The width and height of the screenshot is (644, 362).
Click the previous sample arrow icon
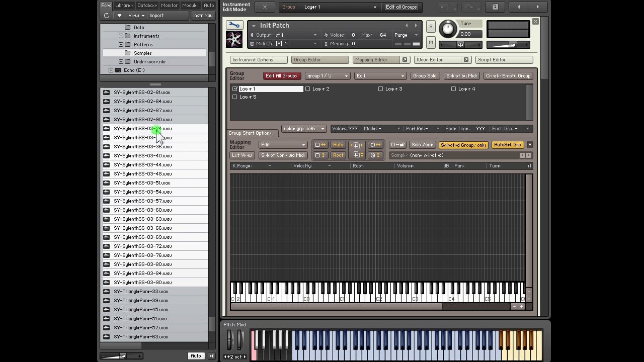522,155
